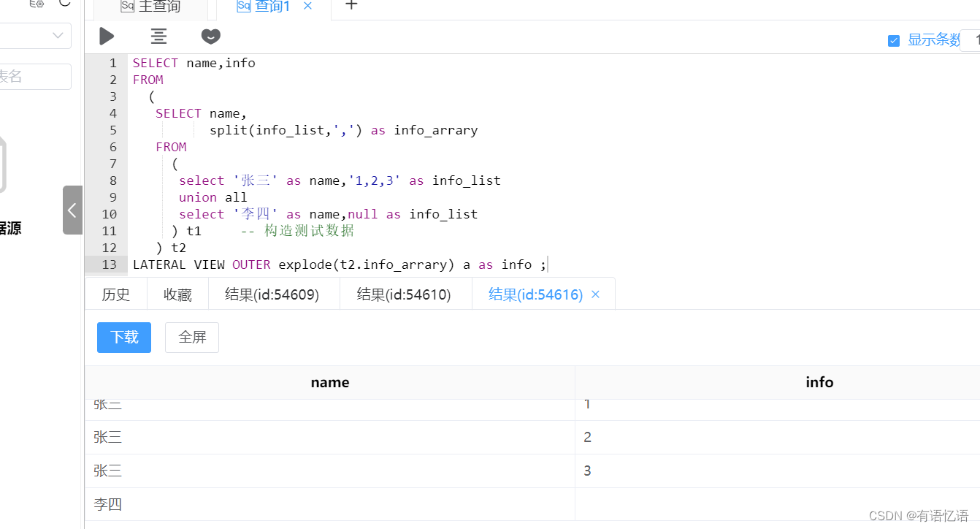Image resolution: width=980 pixels, height=529 pixels.
Task: Select the 查询1 tab
Action: tap(264, 6)
